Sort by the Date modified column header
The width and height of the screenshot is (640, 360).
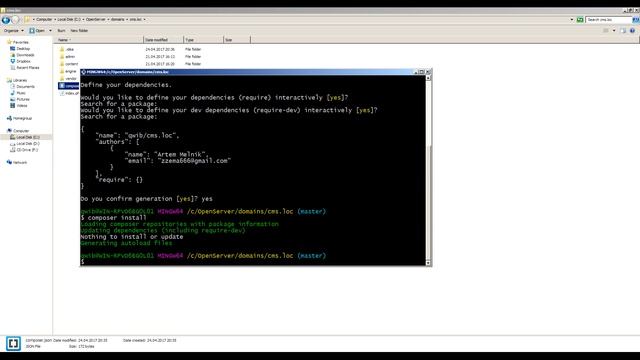[x=163, y=40]
